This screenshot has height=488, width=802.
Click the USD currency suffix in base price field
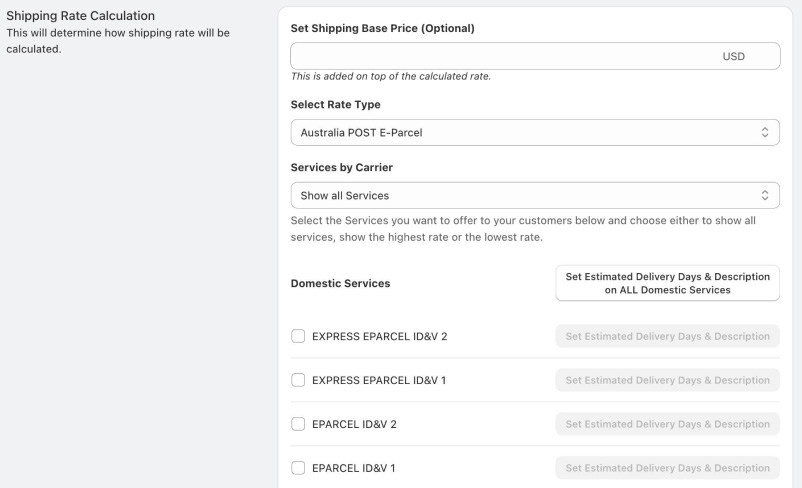click(x=733, y=56)
